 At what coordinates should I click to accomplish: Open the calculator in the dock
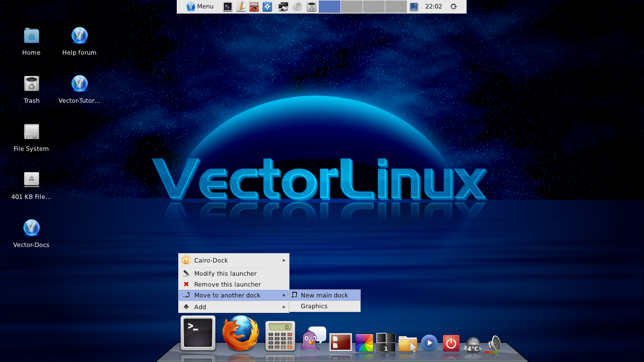[x=280, y=336]
